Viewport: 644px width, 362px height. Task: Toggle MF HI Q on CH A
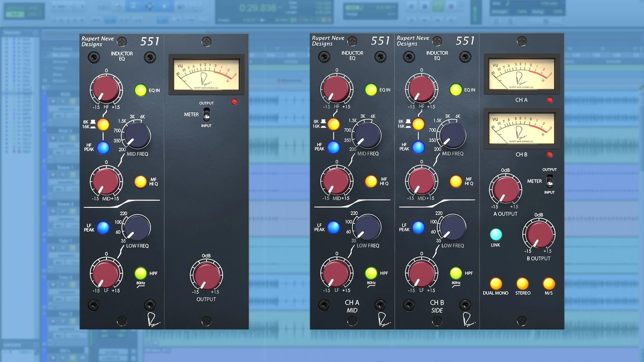pyautogui.click(x=371, y=181)
